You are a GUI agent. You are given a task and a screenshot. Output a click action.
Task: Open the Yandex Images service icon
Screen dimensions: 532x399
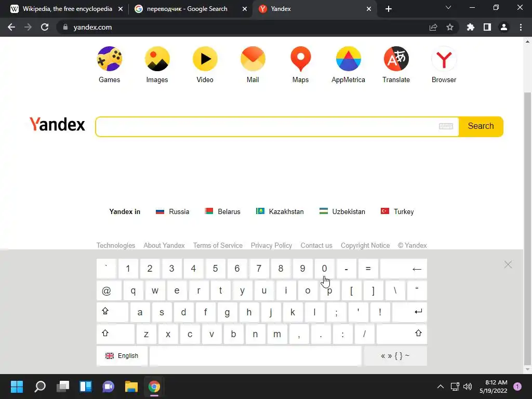pos(157,59)
